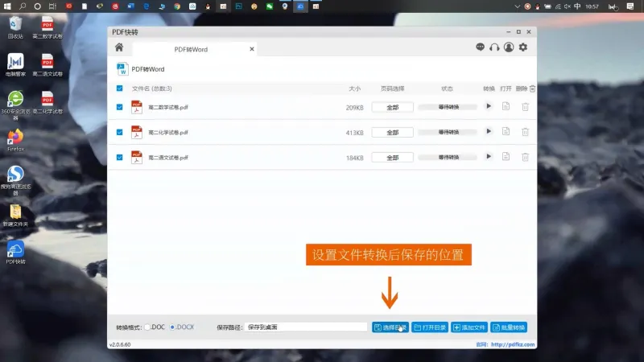Click the 413KB size cell
644x362 pixels.
pyautogui.click(x=354, y=133)
